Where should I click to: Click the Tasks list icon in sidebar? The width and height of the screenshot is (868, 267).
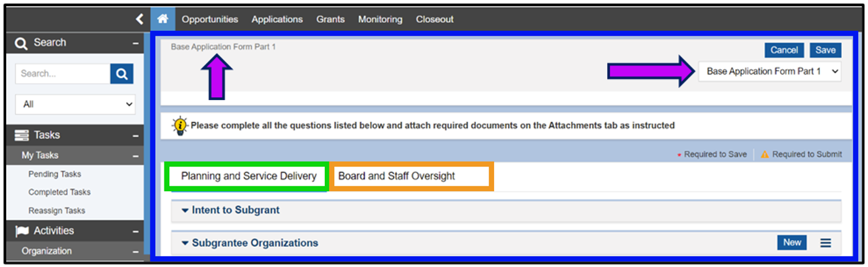(x=21, y=136)
